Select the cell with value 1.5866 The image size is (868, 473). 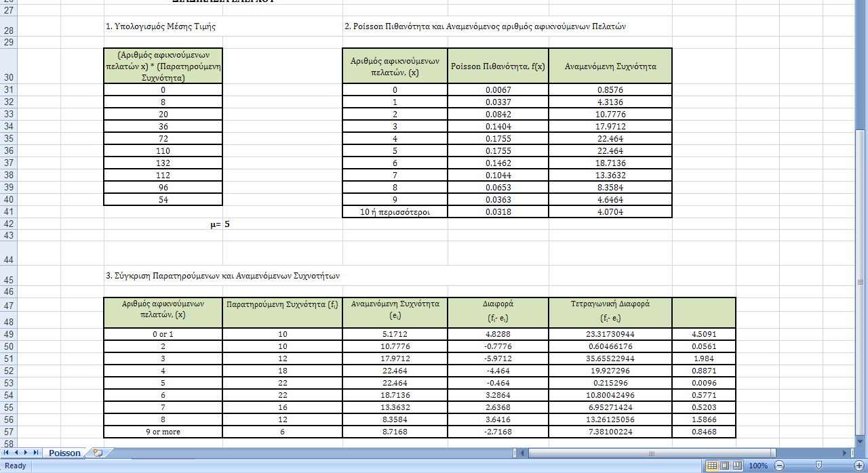click(x=703, y=419)
